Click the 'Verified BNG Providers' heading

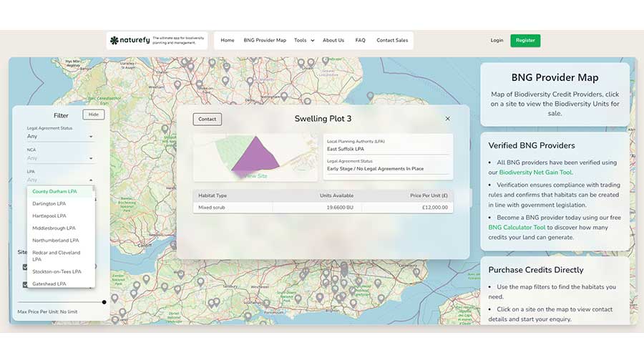tap(532, 145)
